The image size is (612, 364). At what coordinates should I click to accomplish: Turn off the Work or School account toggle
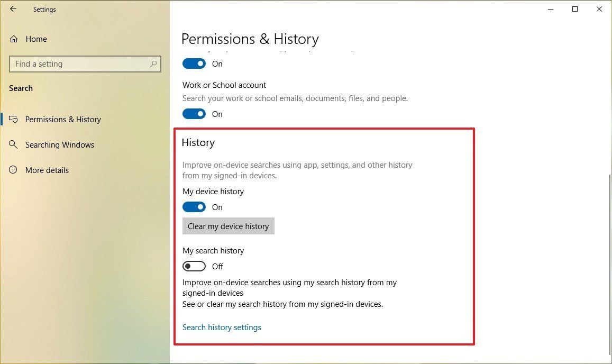click(x=194, y=114)
